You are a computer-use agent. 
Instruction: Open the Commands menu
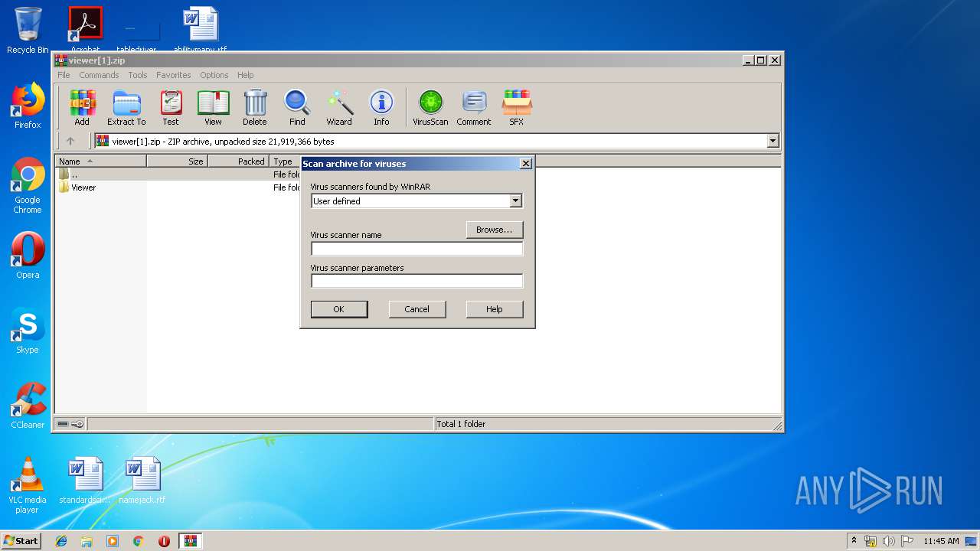(x=99, y=75)
